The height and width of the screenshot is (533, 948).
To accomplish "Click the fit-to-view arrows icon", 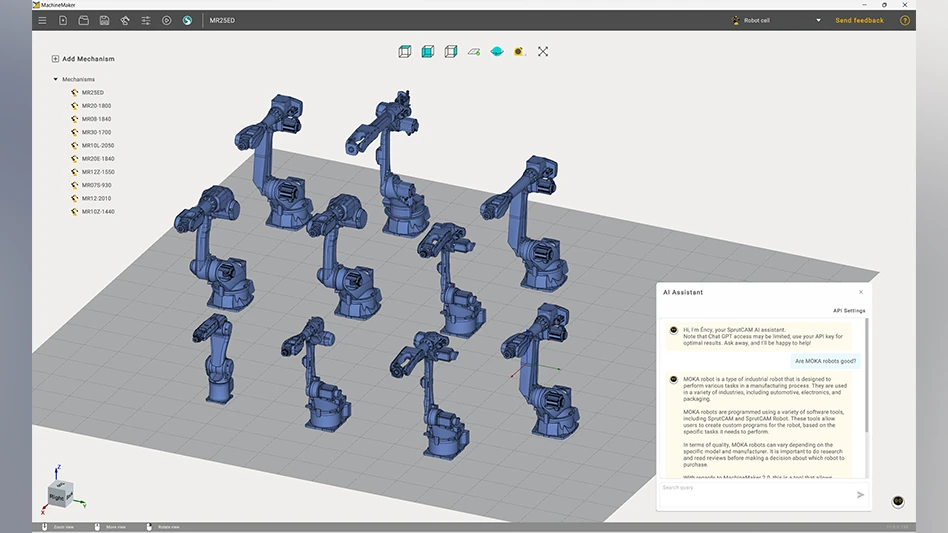I will pyautogui.click(x=543, y=51).
